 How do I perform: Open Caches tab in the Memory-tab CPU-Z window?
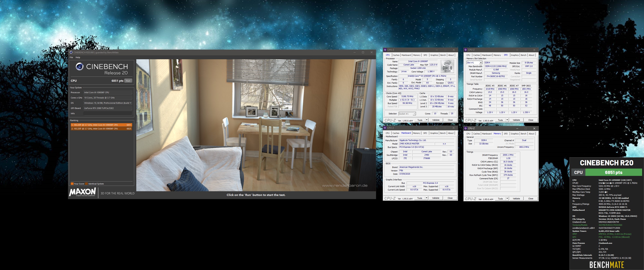(476, 134)
